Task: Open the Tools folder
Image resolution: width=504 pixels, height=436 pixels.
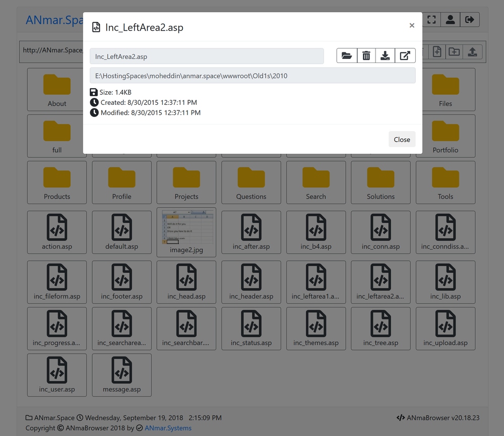Action: click(x=446, y=182)
